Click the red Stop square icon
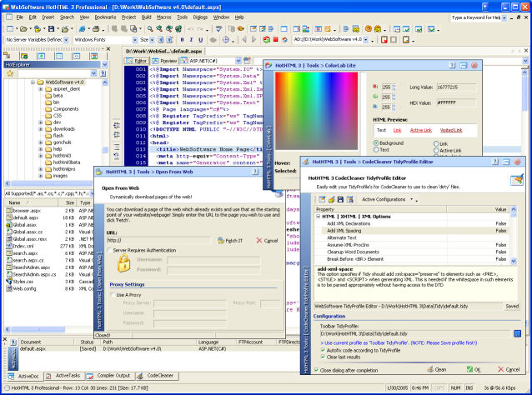The height and width of the screenshot is (395, 532). pyautogui.click(x=275, y=40)
